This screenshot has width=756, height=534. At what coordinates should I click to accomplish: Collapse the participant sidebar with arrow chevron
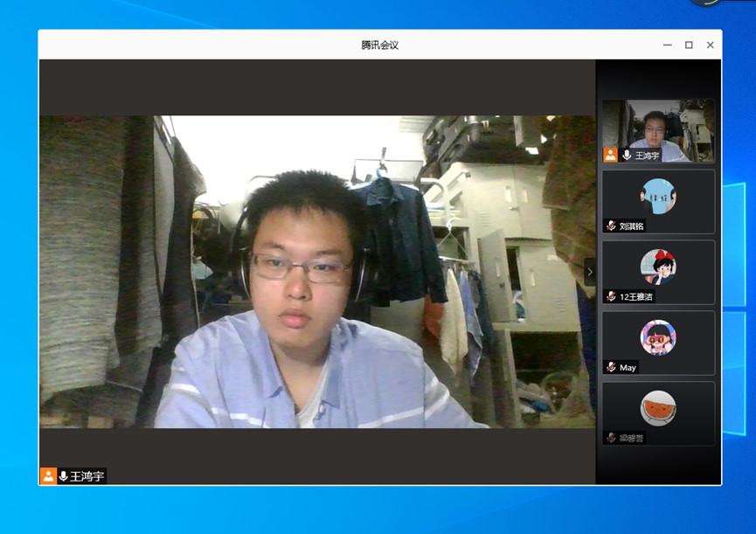pos(589,272)
